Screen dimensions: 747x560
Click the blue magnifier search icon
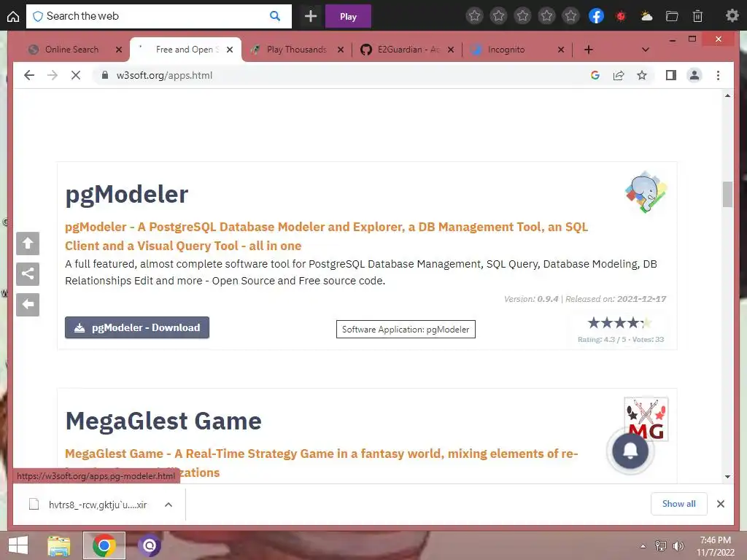click(275, 16)
